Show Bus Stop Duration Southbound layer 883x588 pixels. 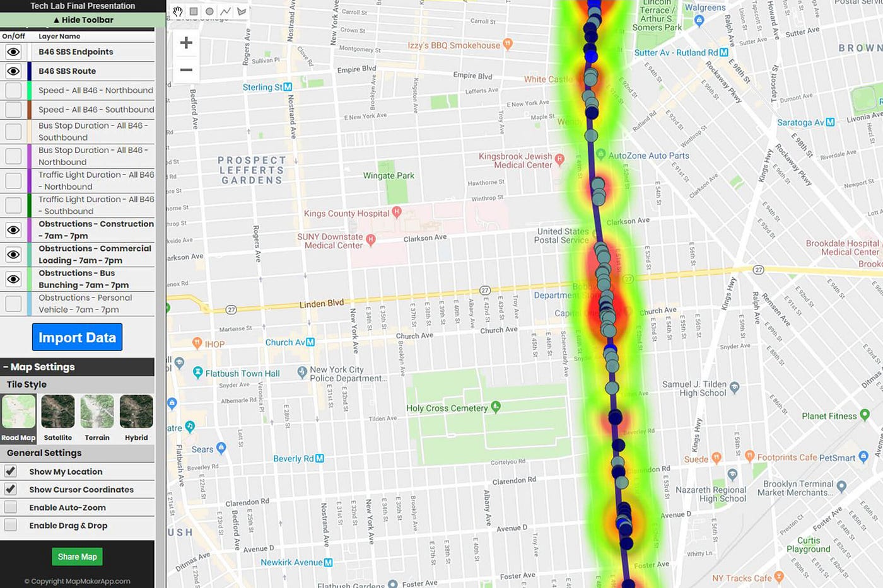(13, 131)
